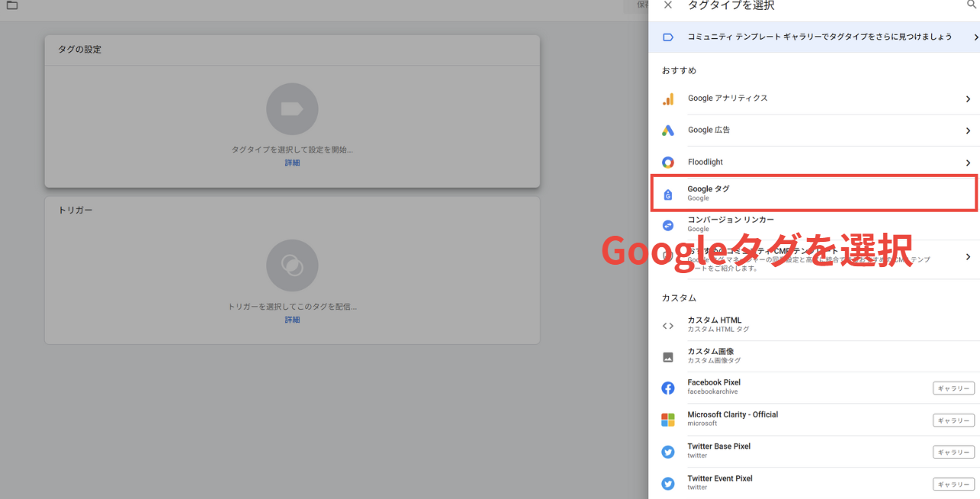Click the Google 広告 logo icon
Viewport: 980px width, 499px height.
tap(668, 130)
